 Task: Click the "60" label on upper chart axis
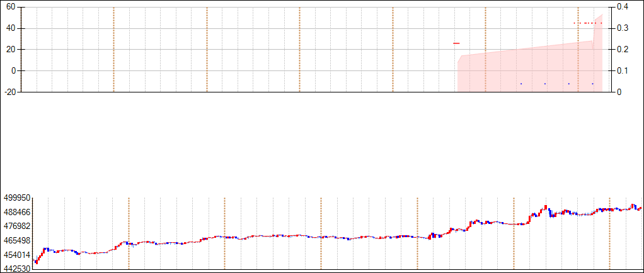[11, 7]
